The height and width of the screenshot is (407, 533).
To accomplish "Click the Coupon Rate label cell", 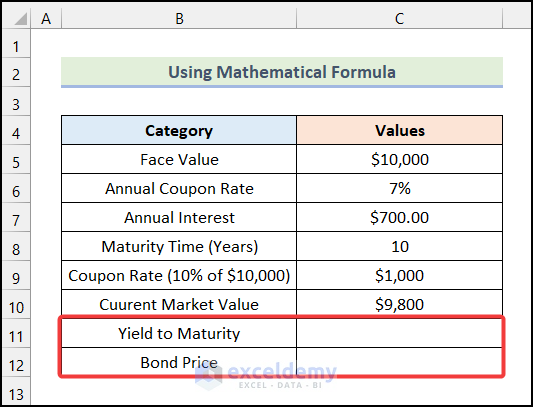I will 179,275.
